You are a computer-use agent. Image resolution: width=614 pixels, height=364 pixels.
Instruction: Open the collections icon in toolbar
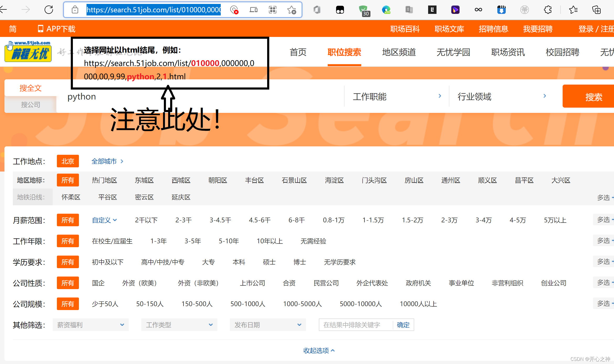point(596,10)
